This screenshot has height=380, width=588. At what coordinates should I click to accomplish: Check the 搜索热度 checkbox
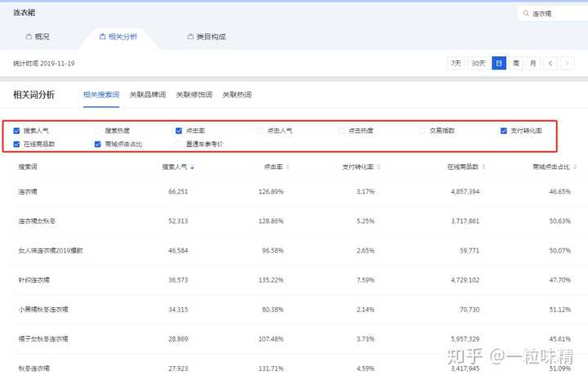(x=97, y=131)
